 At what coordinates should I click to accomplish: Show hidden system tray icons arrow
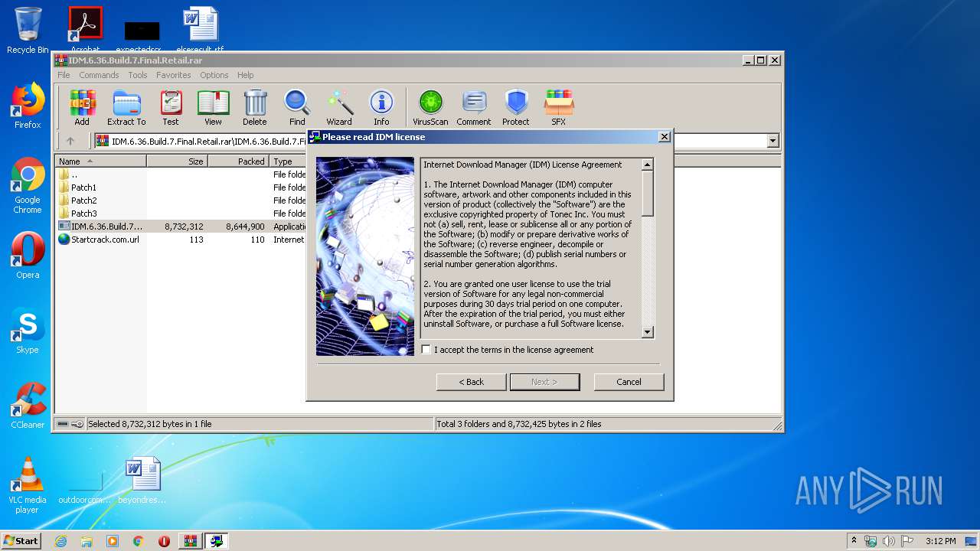coord(854,541)
